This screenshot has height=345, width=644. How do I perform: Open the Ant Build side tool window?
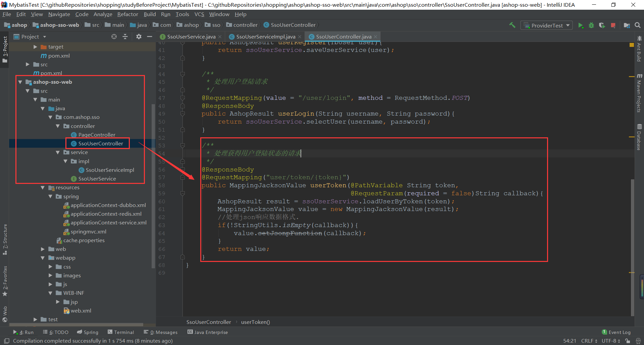click(639, 49)
